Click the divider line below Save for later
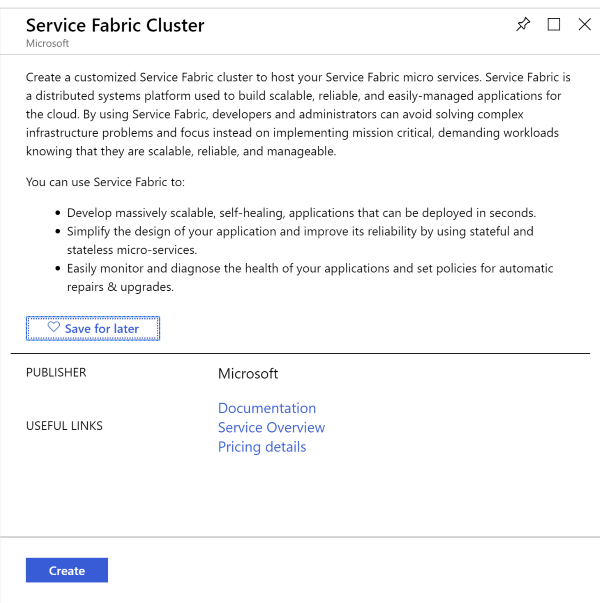600x603 pixels. pos(300,353)
